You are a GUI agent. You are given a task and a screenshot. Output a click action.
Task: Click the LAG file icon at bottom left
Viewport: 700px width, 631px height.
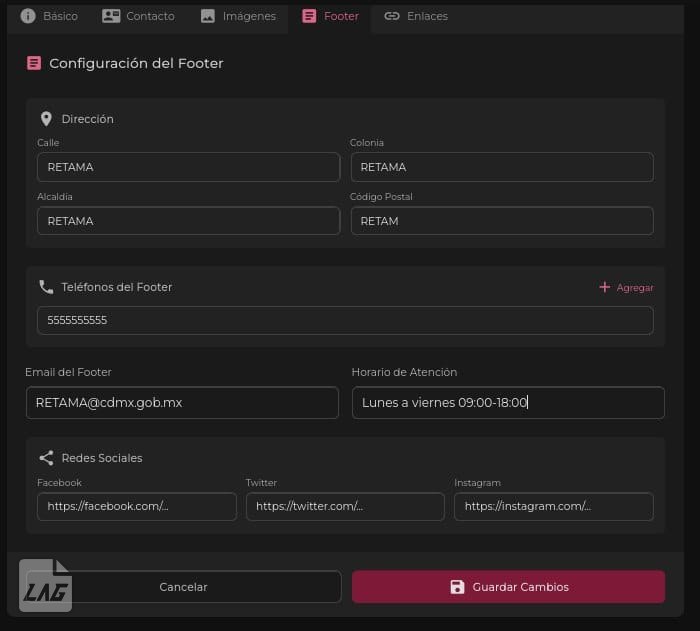[x=45, y=585]
